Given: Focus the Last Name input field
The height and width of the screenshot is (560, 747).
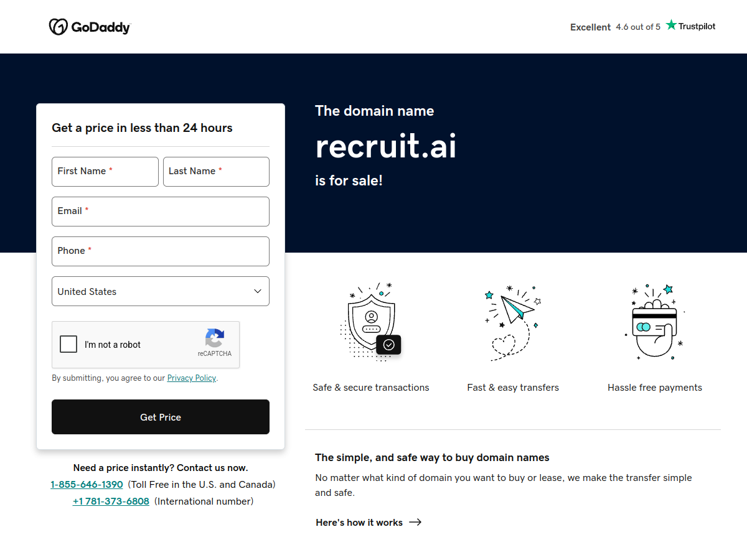Looking at the screenshot, I should [x=216, y=172].
